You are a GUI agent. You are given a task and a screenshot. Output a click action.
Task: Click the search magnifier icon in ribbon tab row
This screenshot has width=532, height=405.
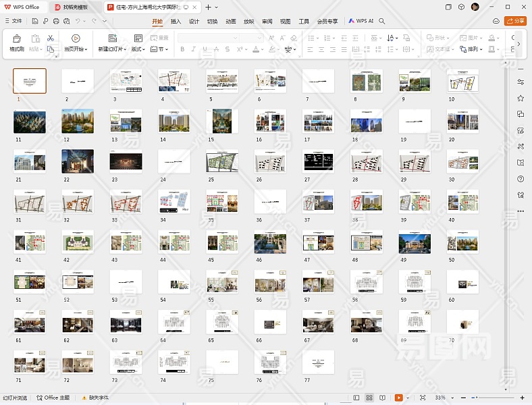click(382, 21)
